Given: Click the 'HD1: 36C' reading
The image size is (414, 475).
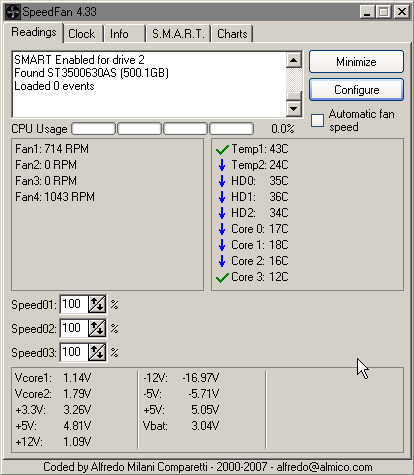Looking at the screenshot, I should pos(260,197).
